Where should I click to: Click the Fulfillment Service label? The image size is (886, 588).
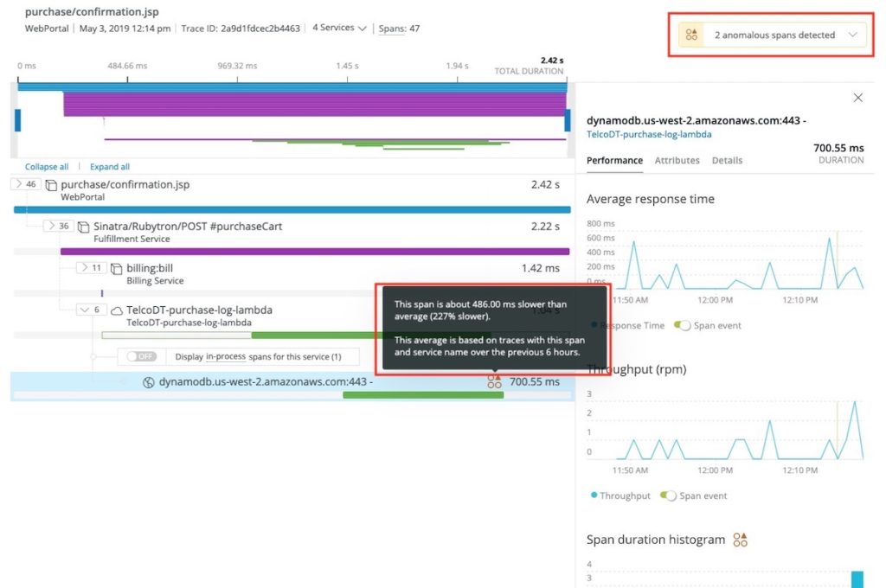[132, 239]
